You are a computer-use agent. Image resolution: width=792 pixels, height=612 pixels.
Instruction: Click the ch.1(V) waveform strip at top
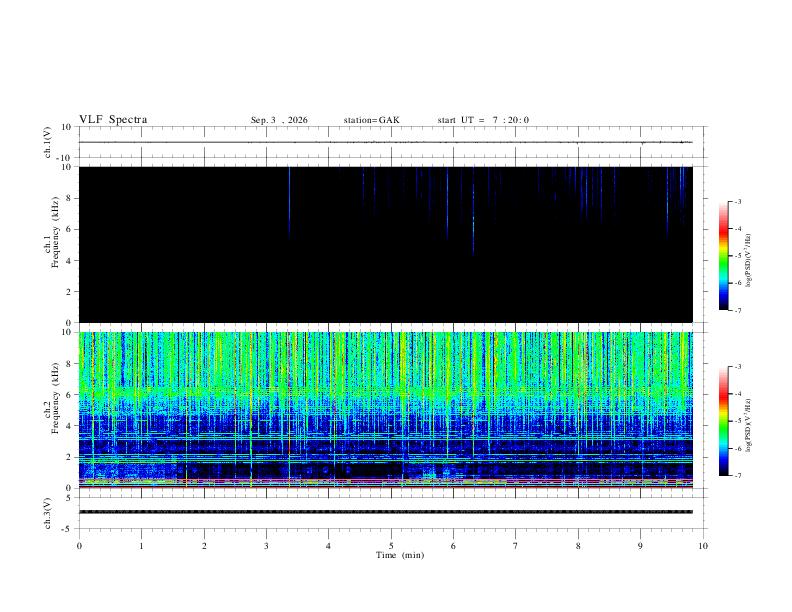(x=386, y=142)
